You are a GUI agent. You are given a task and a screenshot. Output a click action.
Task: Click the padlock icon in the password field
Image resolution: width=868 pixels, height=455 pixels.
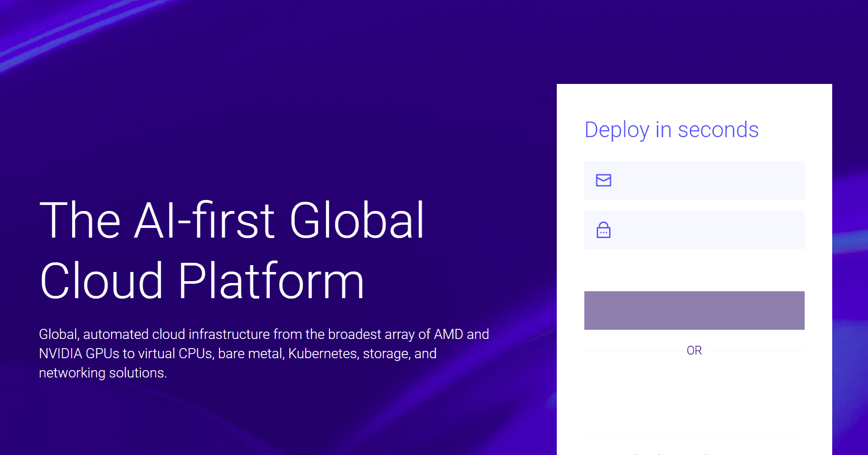[603, 230]
